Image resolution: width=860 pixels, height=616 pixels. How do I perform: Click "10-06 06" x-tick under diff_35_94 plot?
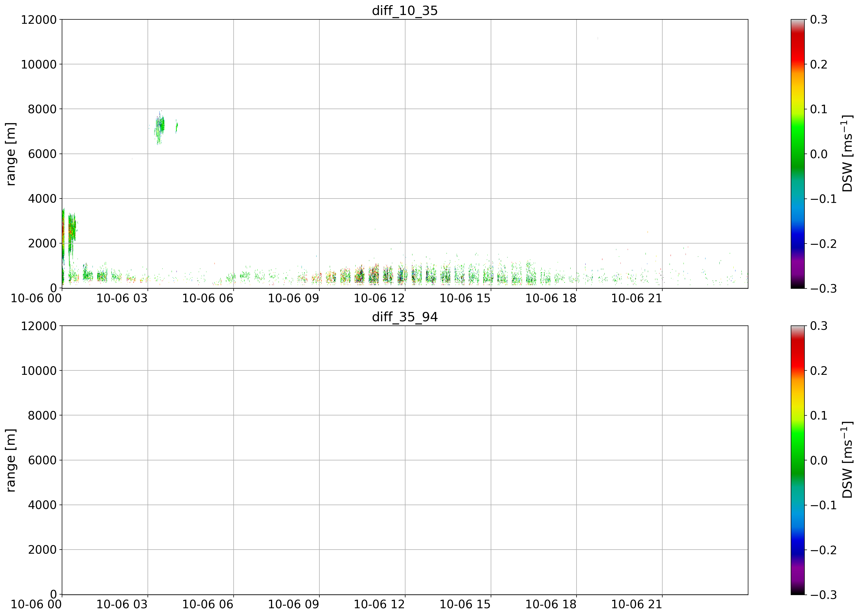(x=208, y=605)
